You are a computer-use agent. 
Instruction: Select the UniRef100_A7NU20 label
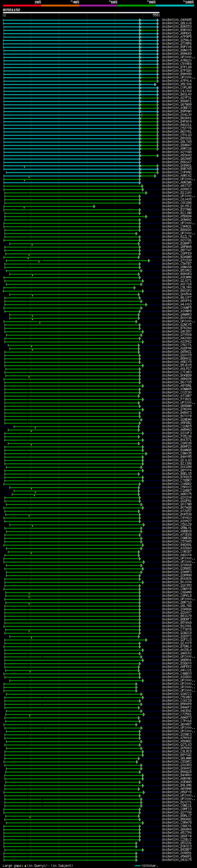click(177, 60)
